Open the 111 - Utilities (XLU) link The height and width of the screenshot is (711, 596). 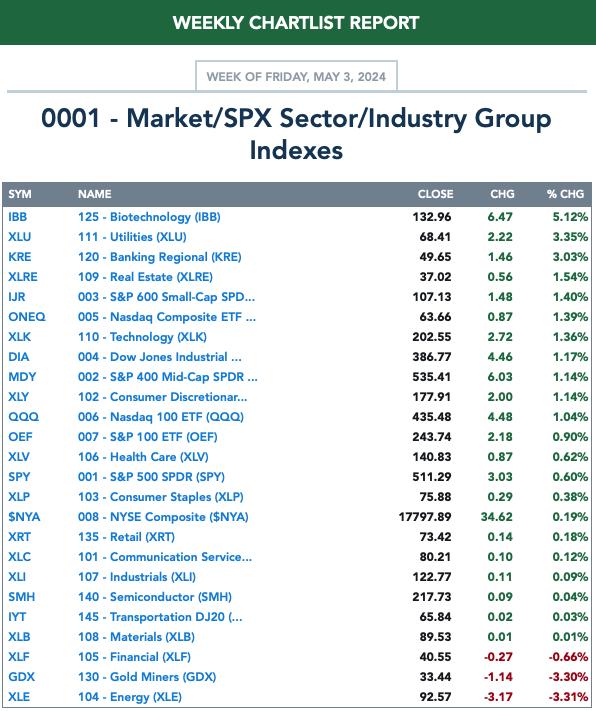coord(132,237)
